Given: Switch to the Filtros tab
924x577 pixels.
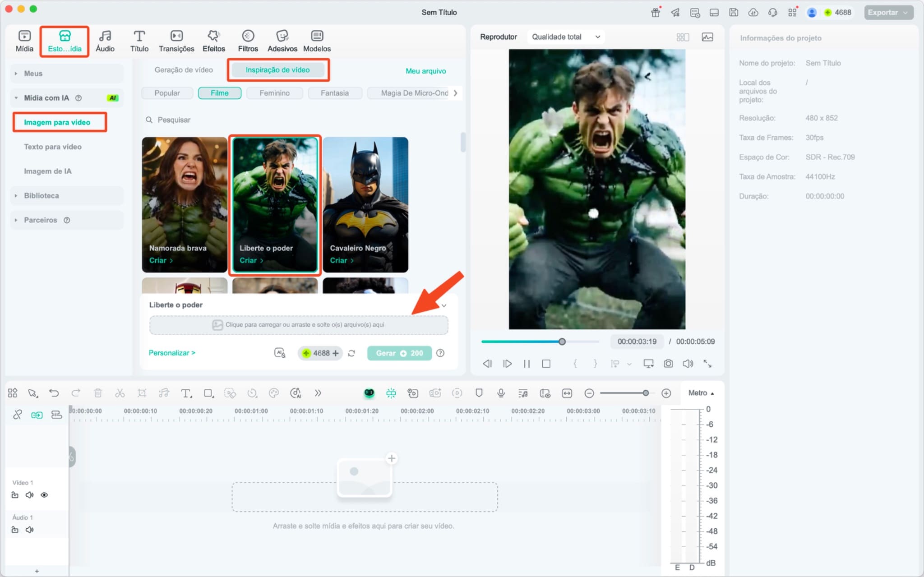Looking at the screenshot, I should pos(248,41).
